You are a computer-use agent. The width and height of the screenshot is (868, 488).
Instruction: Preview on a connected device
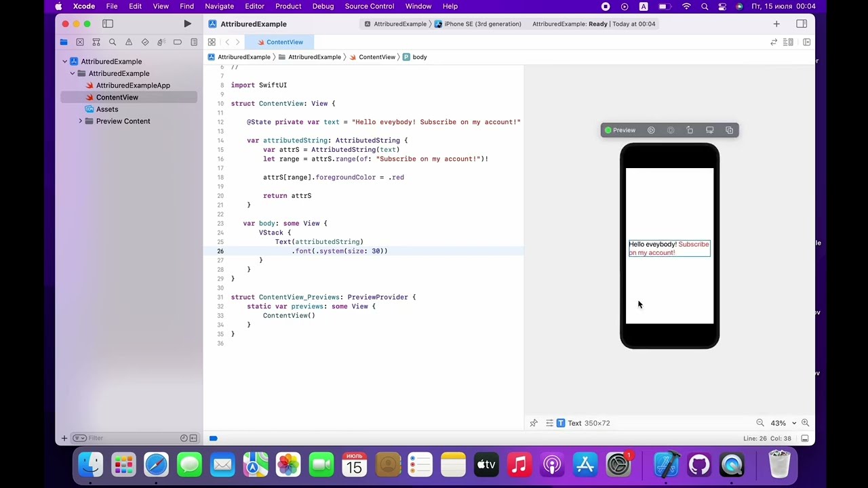tap(709, 130)
